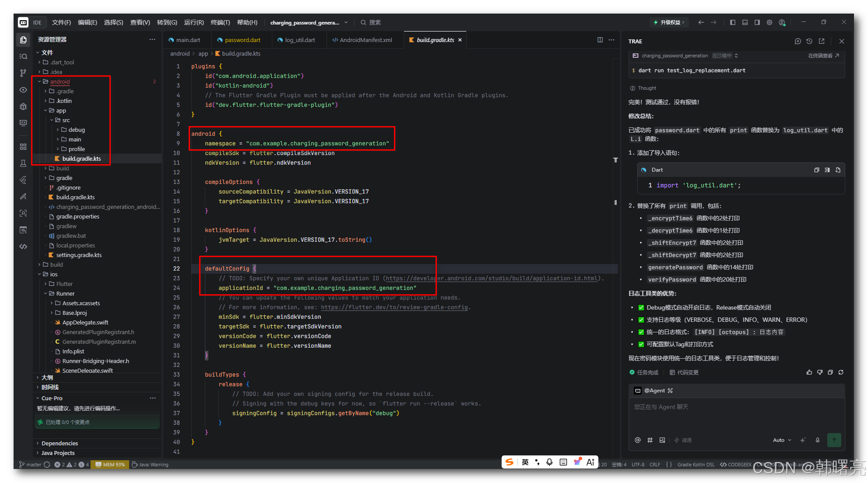Viewport: 868px width, 483px height.
Task: Open the CodeGeeX icon in activity bar
Action: (23, 247)
